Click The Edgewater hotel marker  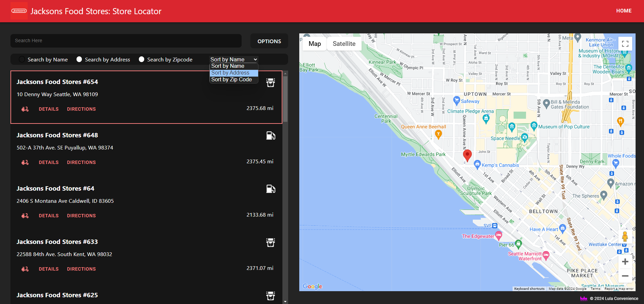499,235
